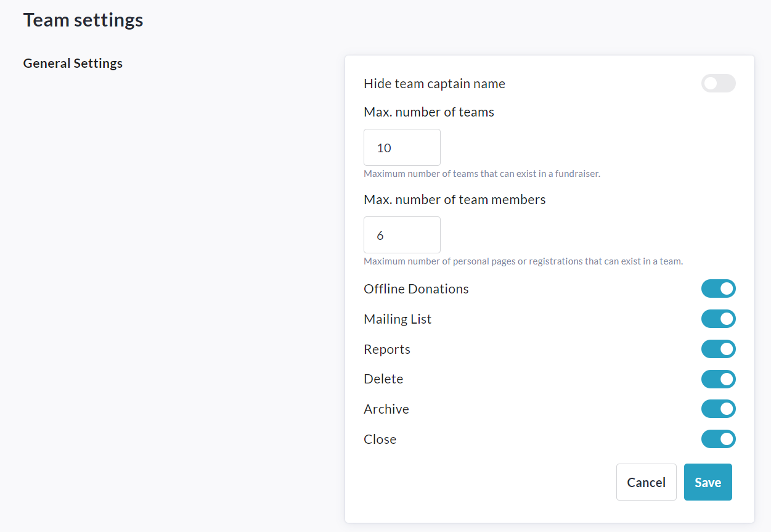Disable the Archive toggle switch
Image resolution: width=771 pixels, height=532 pixels.
tap(718, 409)
